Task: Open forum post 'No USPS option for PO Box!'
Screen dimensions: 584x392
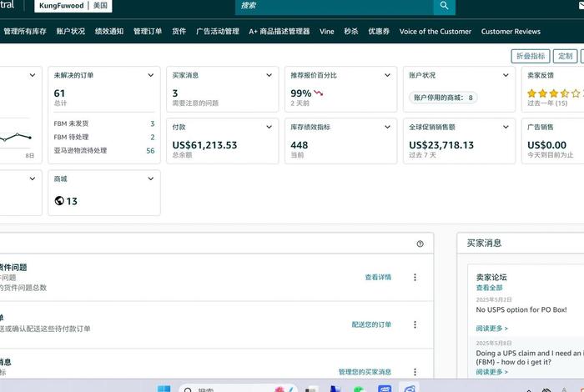Action: tap(521, 309)
